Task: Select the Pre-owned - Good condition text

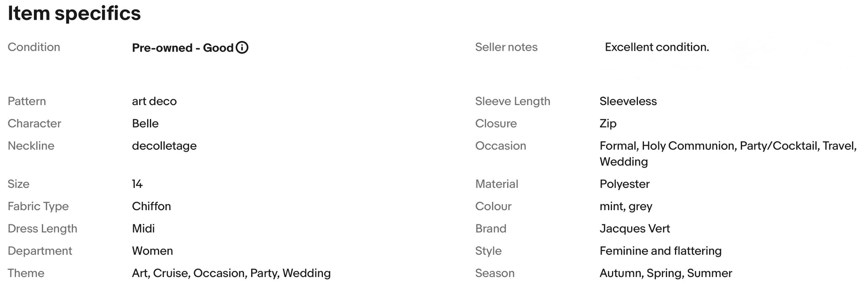Action: pyautogui.click(x=183, y=48)
